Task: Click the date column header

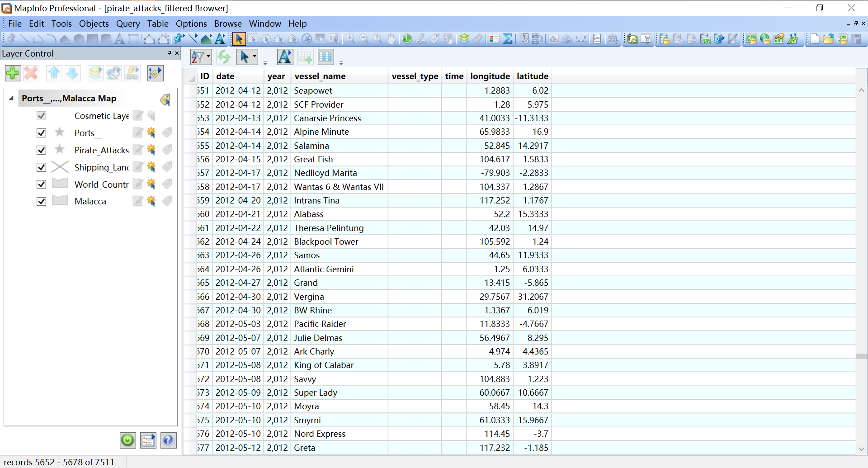Action: click(238, 76)
